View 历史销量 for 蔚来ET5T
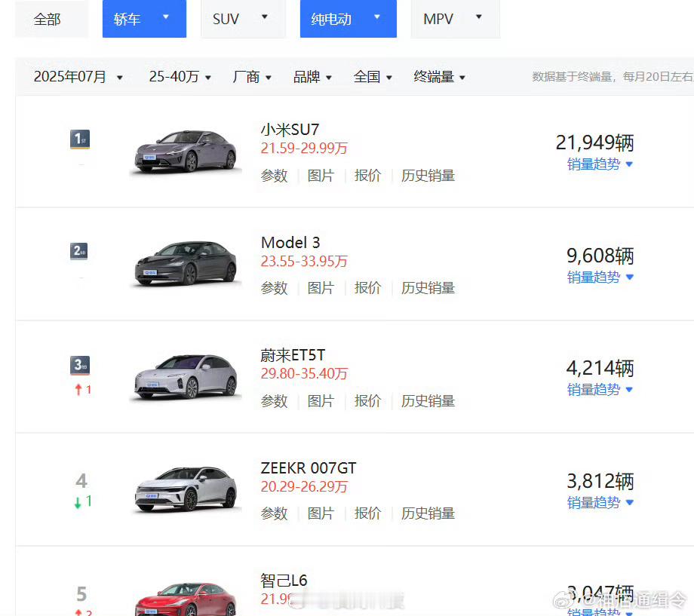Viewport: 694px width, 616px height. tap(428, 401)
